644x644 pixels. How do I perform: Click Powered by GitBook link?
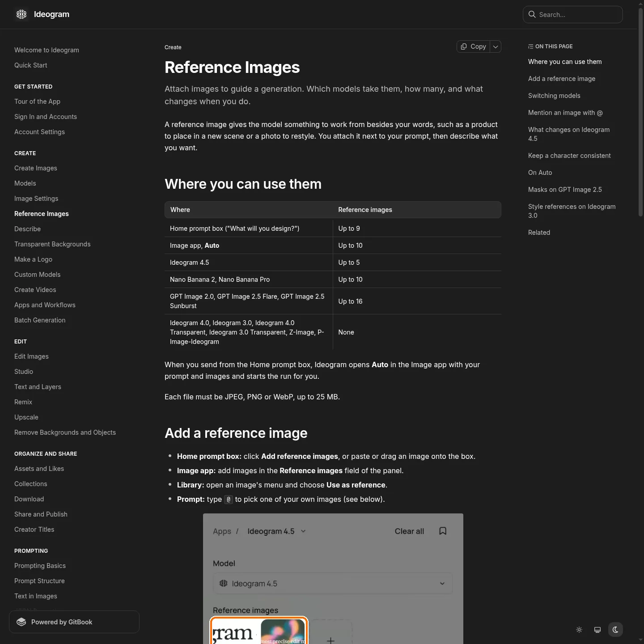[74, 622]
